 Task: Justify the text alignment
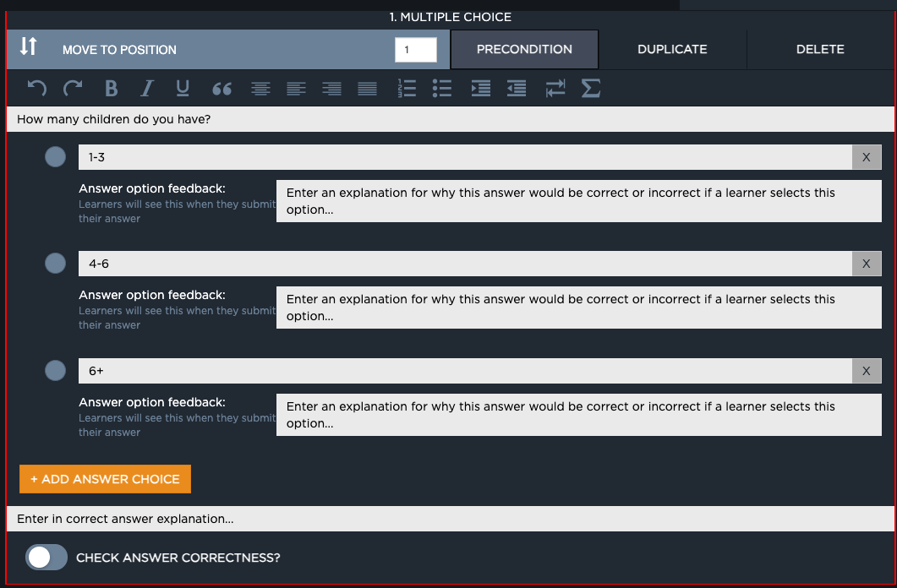[367, 89]
